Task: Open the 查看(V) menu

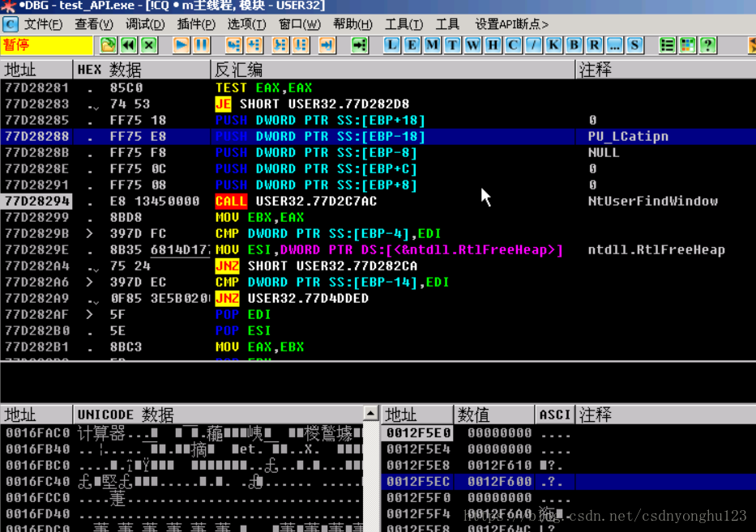Action: 94,24
